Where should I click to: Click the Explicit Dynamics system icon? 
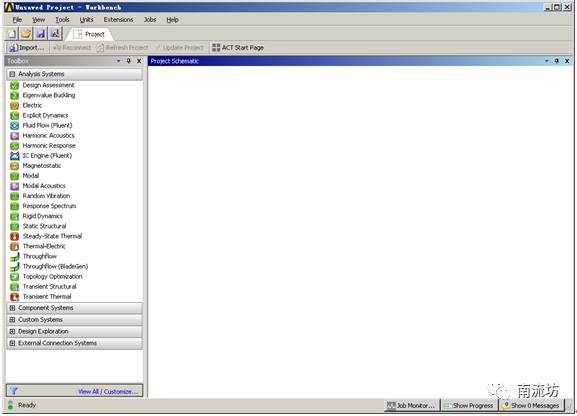click(14, 116)
